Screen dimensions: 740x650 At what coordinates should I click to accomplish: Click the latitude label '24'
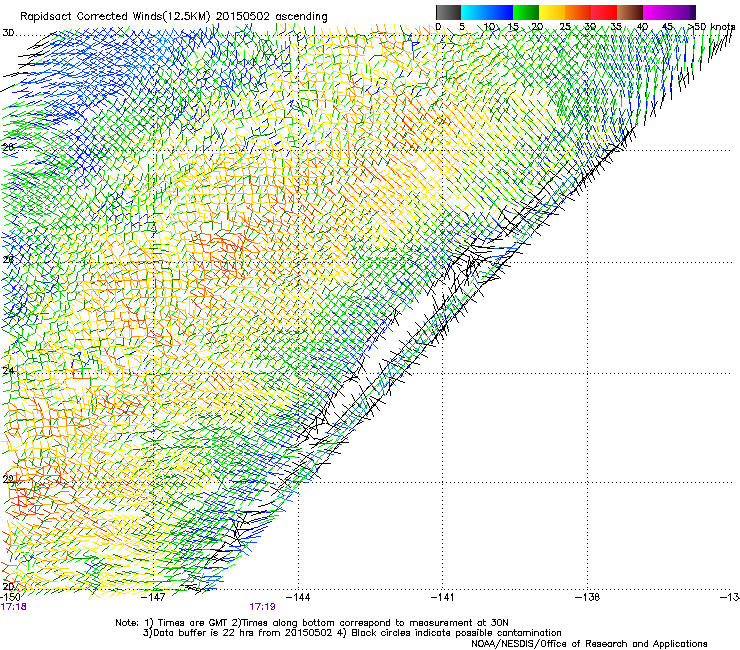pos(8,371)
